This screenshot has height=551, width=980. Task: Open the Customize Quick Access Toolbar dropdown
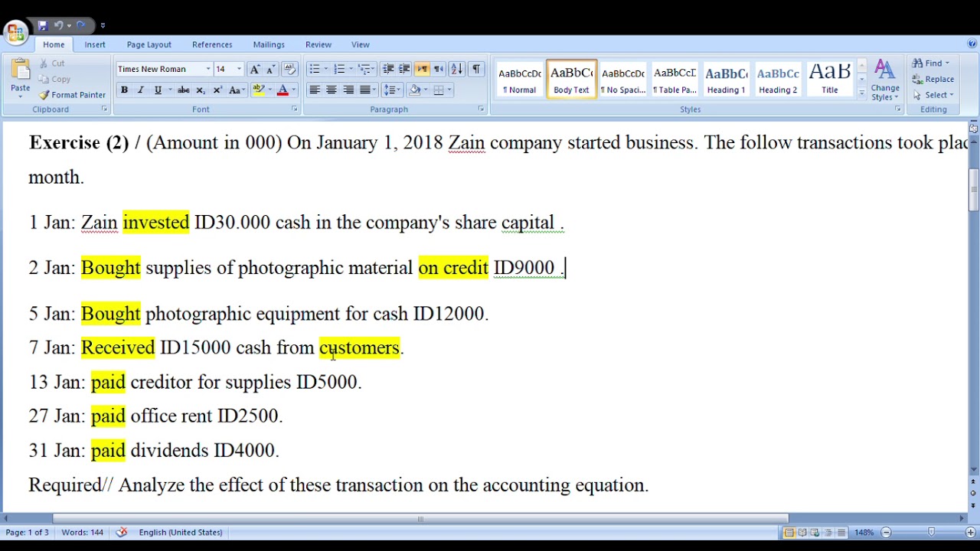tap(103, 25)
